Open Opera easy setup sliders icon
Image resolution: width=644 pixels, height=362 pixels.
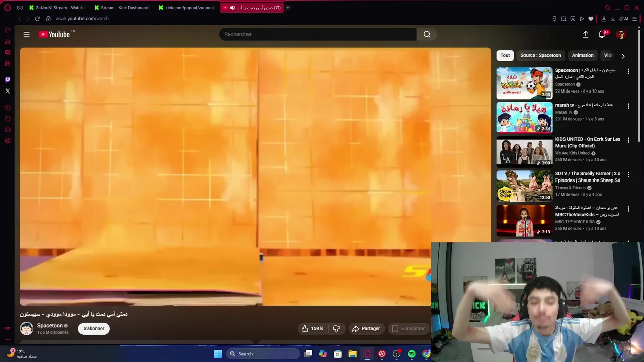(x=635, y=19)
